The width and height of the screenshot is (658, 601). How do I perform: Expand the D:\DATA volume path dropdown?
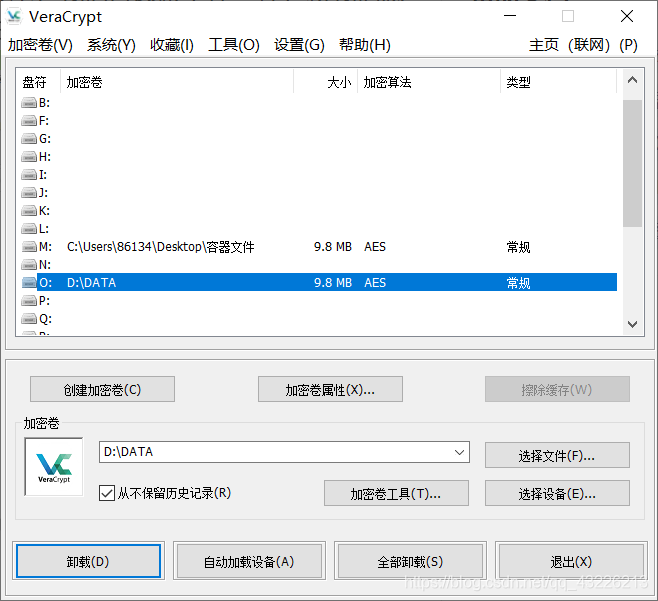[459, 452]
